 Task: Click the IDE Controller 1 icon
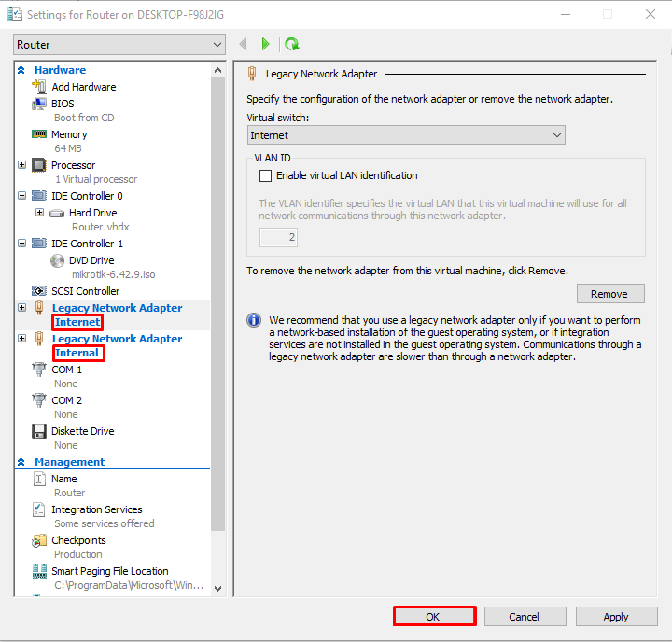point(39,244)
